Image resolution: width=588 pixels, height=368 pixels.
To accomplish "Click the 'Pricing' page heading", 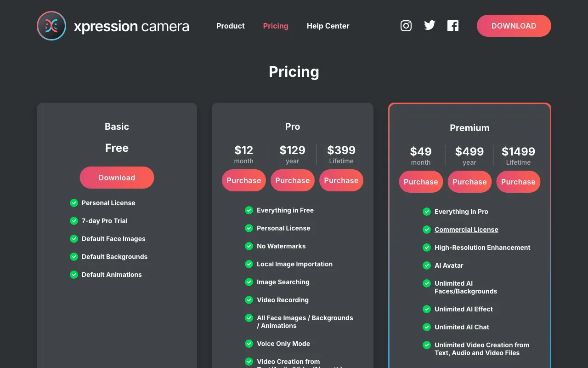I will click(294, 72).
